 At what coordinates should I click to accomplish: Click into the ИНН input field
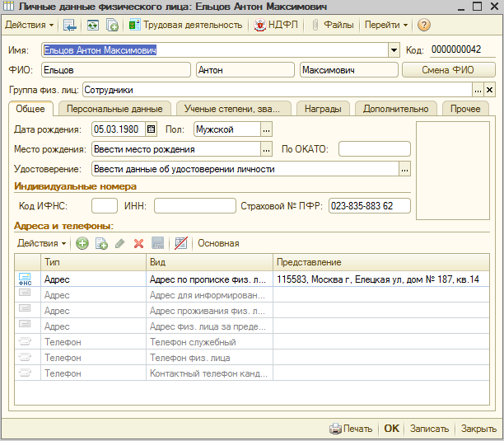195,206
